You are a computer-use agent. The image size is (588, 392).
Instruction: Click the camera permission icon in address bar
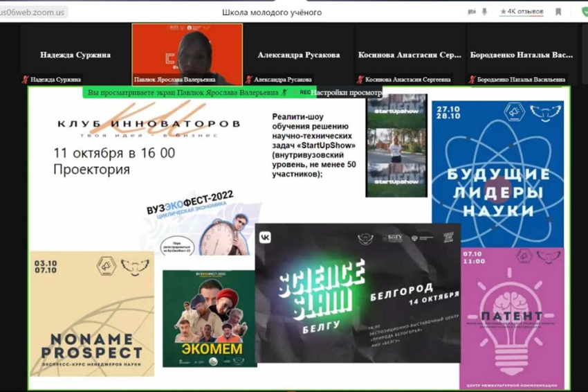click(x=472, y=12)
